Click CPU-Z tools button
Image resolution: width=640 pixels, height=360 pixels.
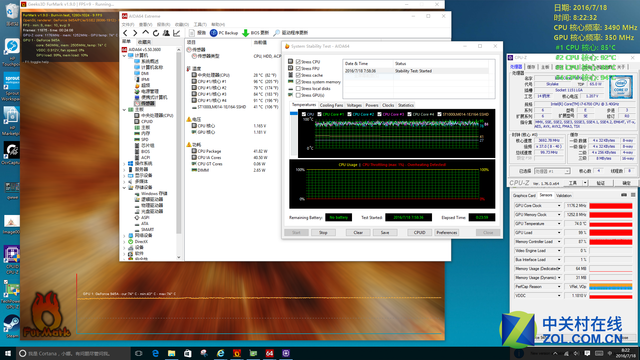pyautogui.click(x=573, y=183)
